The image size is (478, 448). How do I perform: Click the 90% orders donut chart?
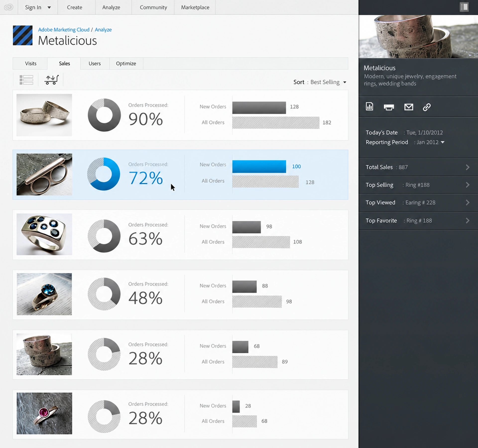coord(104,115)
